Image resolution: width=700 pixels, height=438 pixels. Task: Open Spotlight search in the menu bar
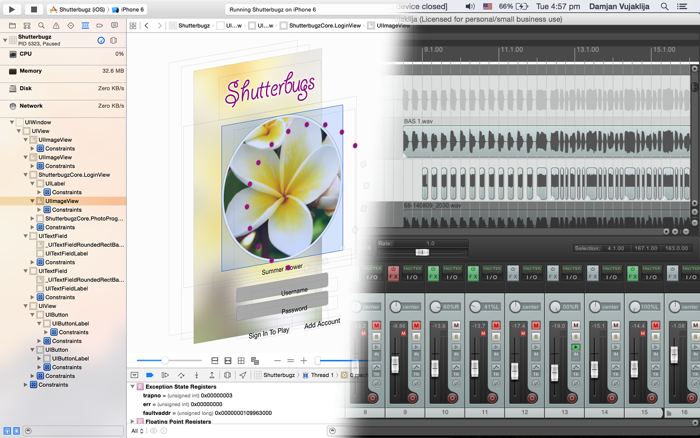click(x=664, y=7)
